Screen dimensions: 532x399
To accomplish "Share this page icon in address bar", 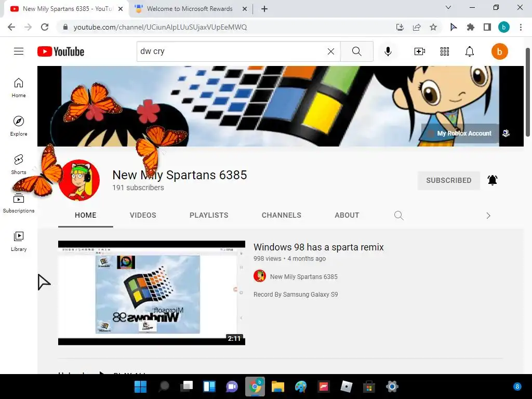I will [417, 27].
